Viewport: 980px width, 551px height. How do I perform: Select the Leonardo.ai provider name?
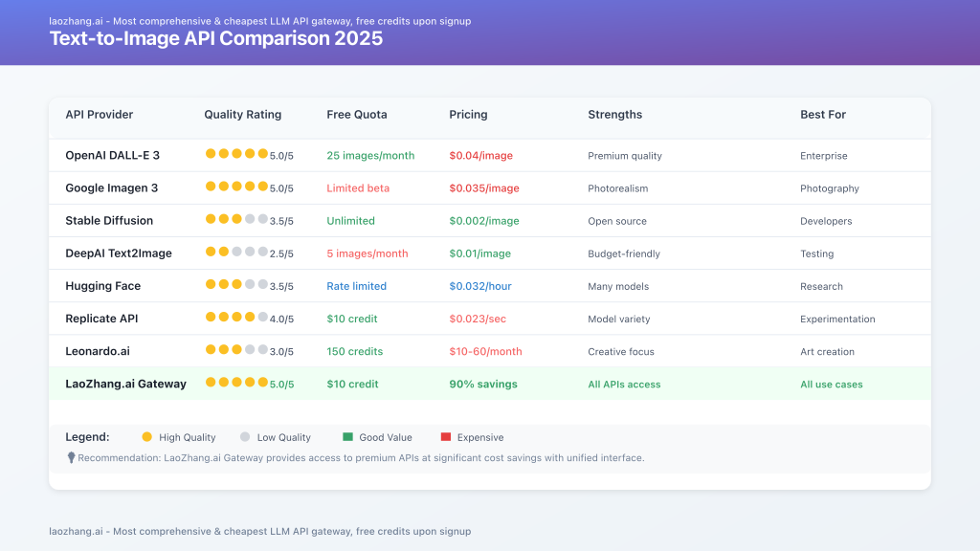click(x=98, y=351)
